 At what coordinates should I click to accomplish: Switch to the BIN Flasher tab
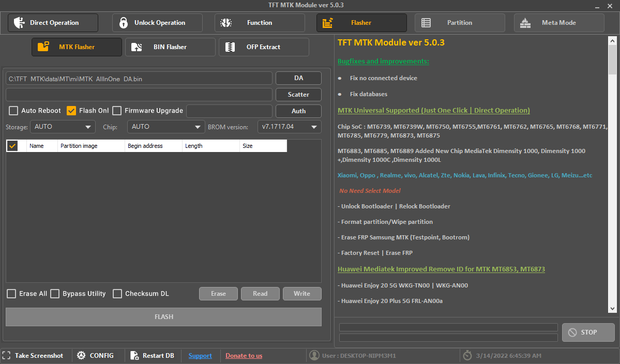pos(170,47)
